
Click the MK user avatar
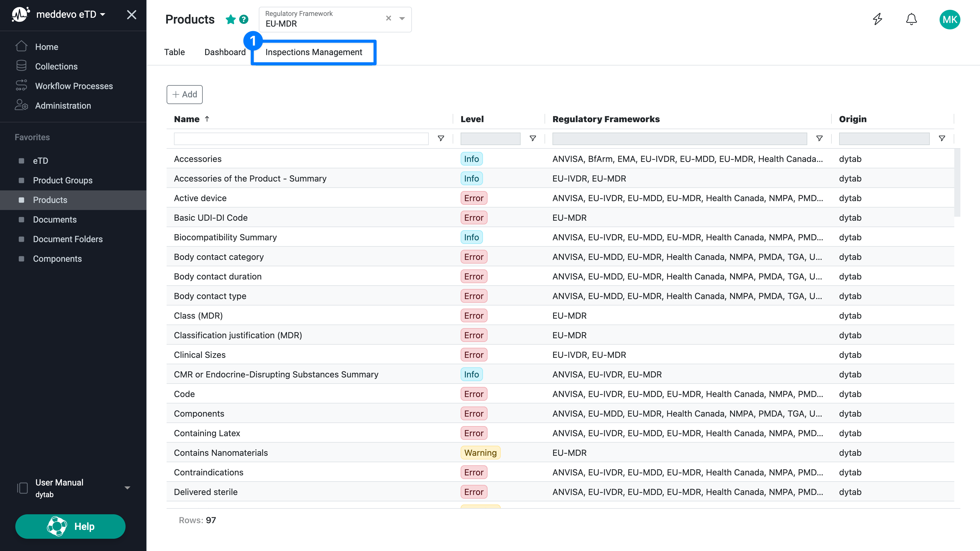pos(950,19)
